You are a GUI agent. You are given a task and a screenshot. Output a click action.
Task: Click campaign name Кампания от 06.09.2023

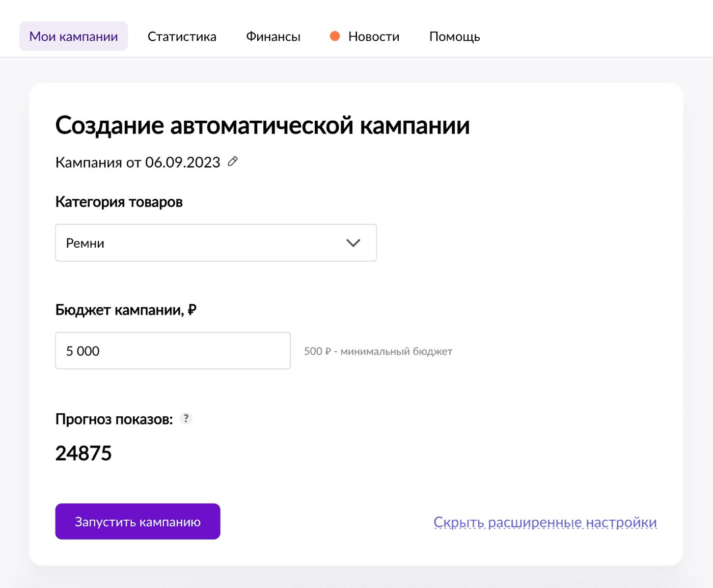[x=138, y=163]
